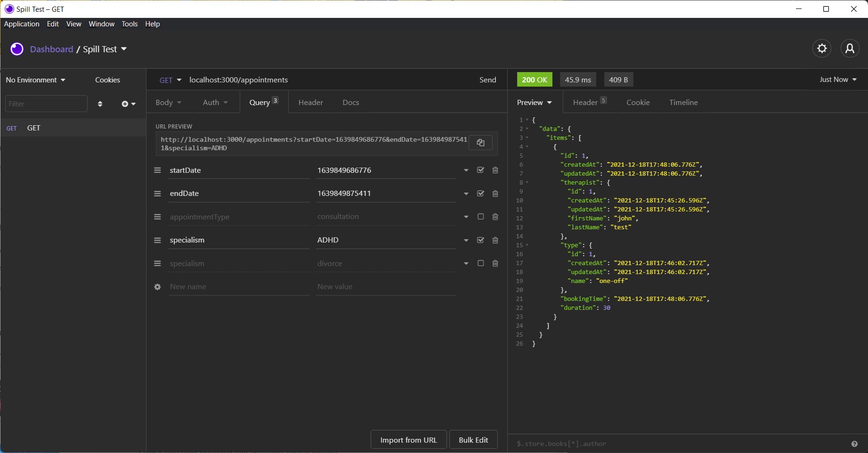Click the sidebar Filter input

coord(46,104)
